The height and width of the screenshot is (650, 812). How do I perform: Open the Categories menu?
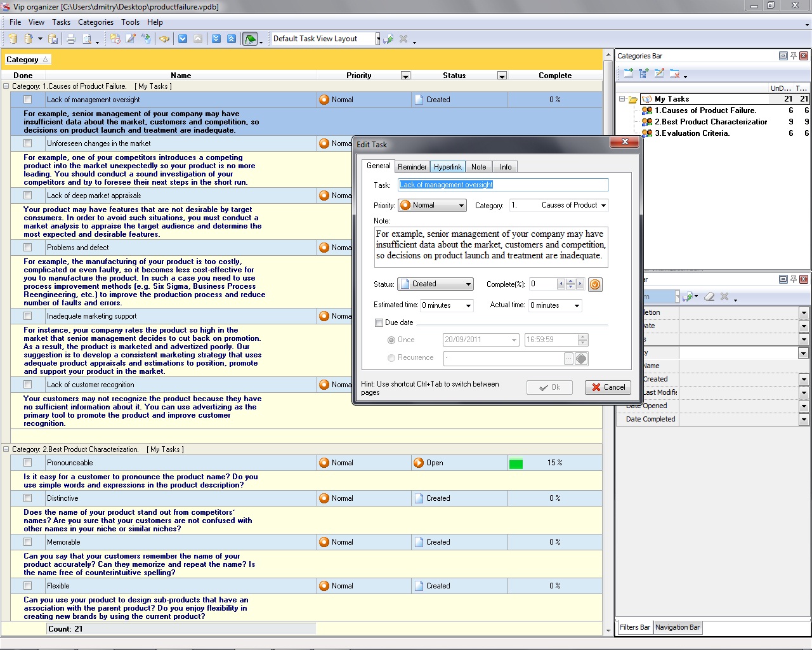(96, 22)
